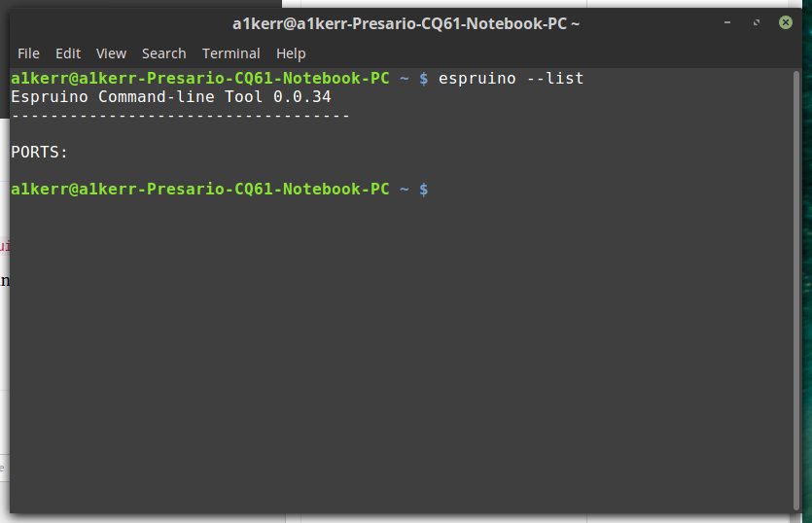Maximize the terminal window
Image resolution: width=812 pixels, height=523 pixels.
[757, 22]
